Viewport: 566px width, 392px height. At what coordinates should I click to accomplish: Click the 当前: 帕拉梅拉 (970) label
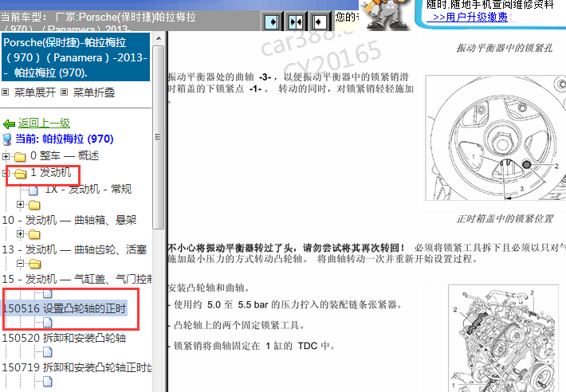pyautogui.click(x=65, y=139)
